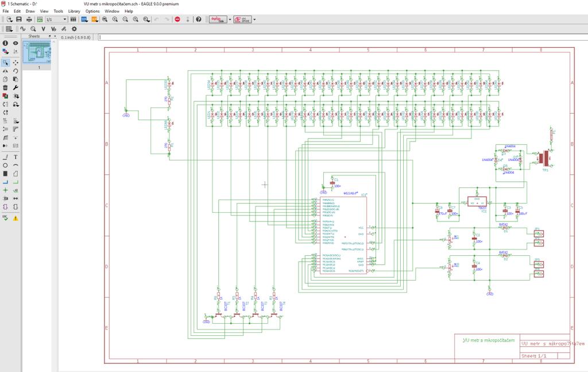The image size is (588, 372).
Task: Expand the dropdown arrow at toolbar's far right
Action: tap(254, 20)
